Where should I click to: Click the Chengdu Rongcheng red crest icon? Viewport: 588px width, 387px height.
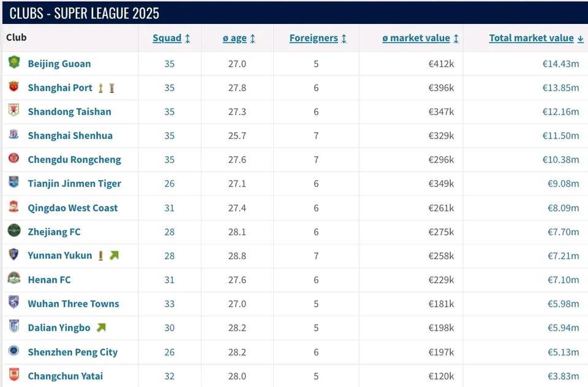(x=14, y=158)
